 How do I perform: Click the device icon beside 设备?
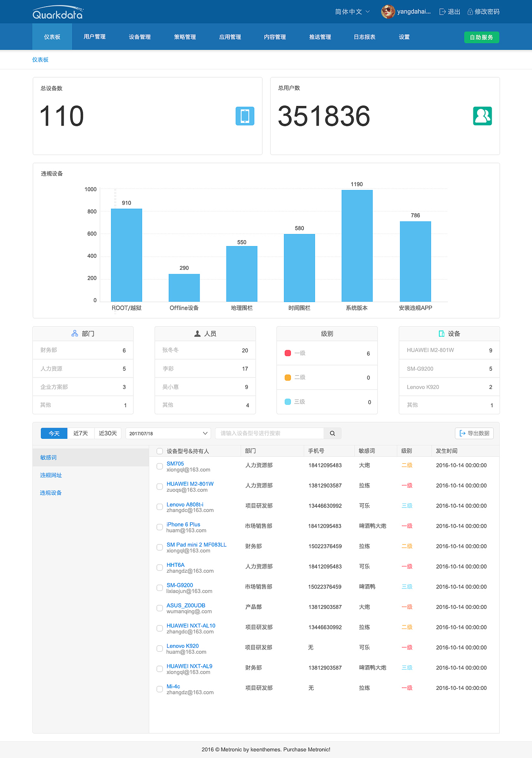tap(442, 334)
